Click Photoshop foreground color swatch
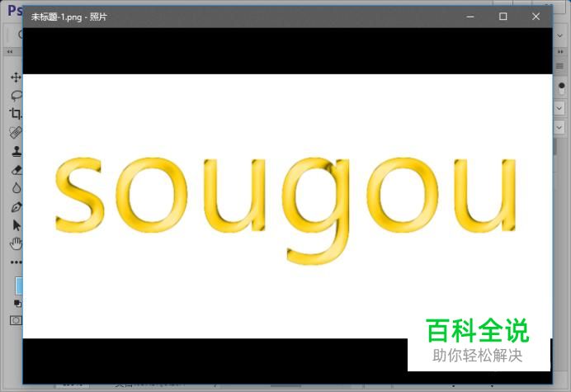The width and height of the screenshot is (571, 392). [19, 286]
